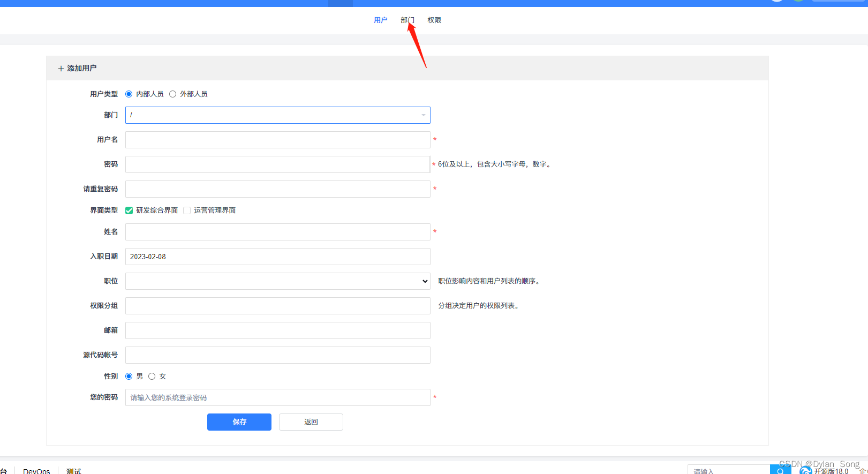Image resolution: width=868 pixels, height=474 pixels.
Task: Open the 部门 tab
Action: 407,20
